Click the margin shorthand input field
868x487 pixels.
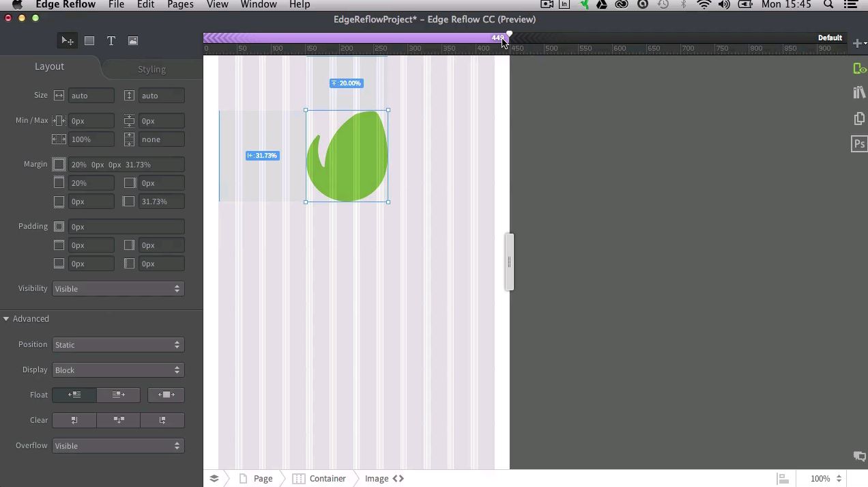pyautogui.click(x=126, y=165)
